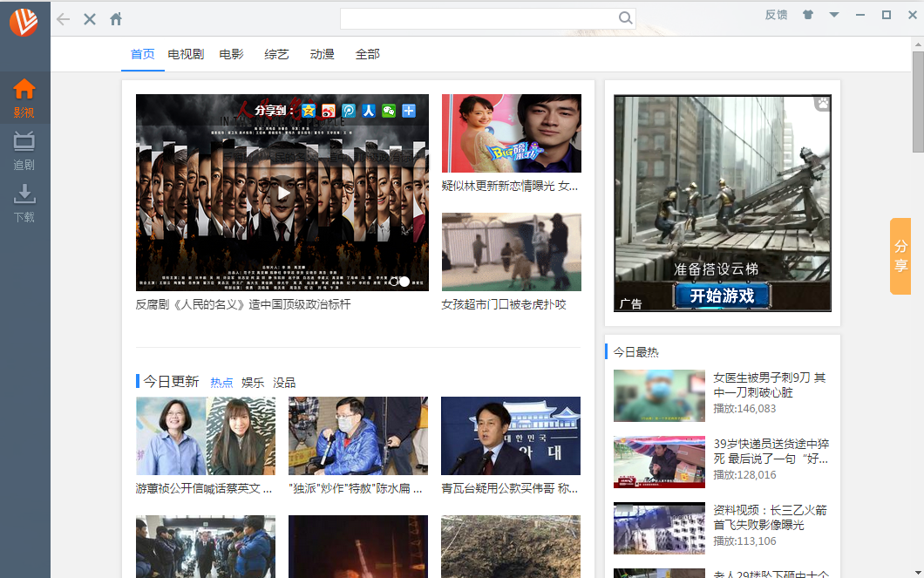Click the 播放:113,106 play count
Screen dimensions: 924x578
click(744, 541)
